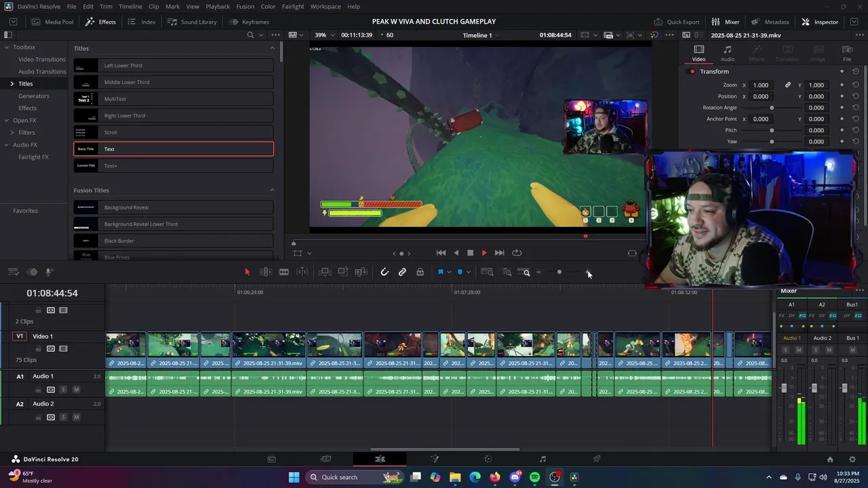Viewport: 868px width, 488px height.
Task: Choose the Blade edit mode tool
Action: point(284,272)
